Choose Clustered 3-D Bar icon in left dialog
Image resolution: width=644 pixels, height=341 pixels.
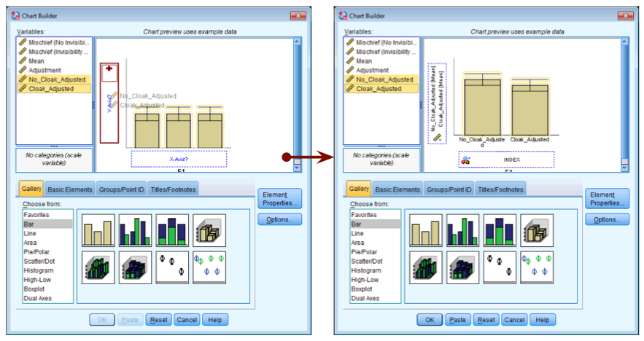(x=98, y=267)
